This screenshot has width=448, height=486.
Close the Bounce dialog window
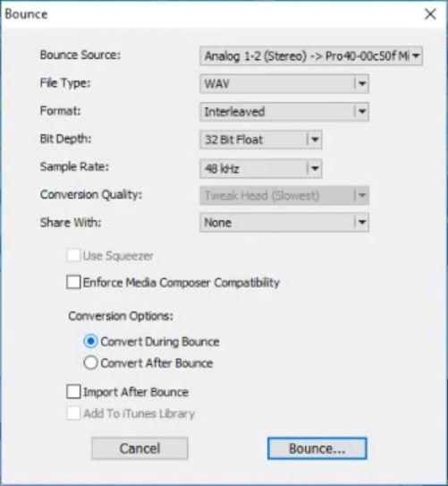point(430,14)
